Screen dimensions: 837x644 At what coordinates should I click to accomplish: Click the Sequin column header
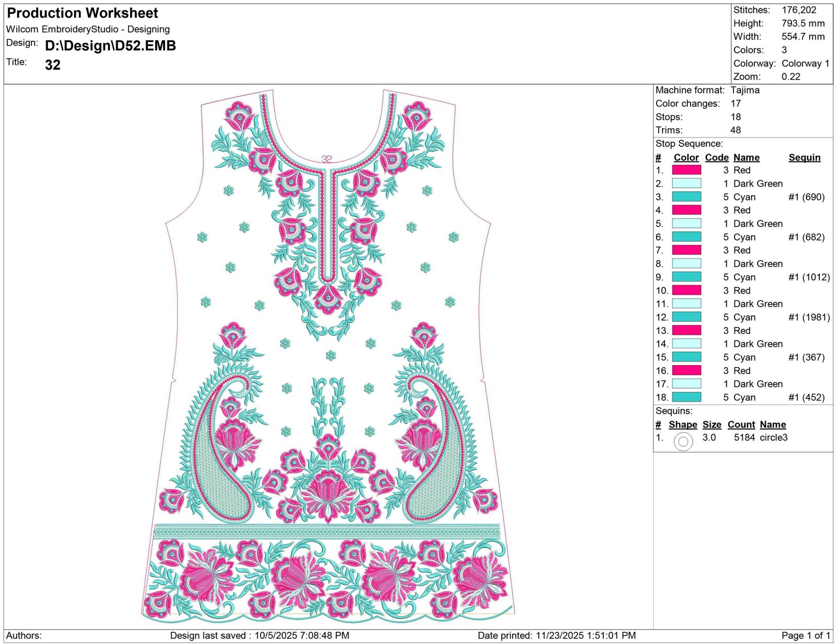pyautogui.click(x=805, y=157)
